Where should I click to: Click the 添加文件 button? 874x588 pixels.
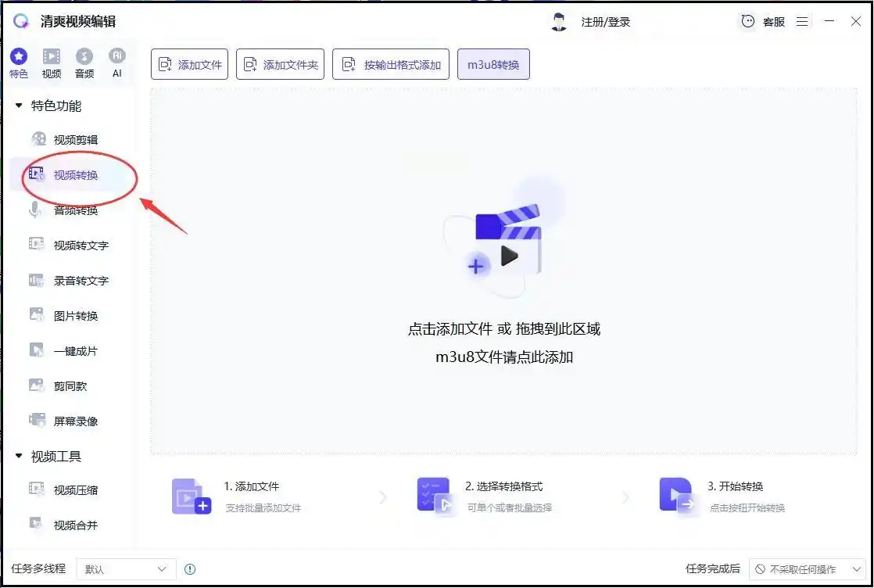(189, 65)
